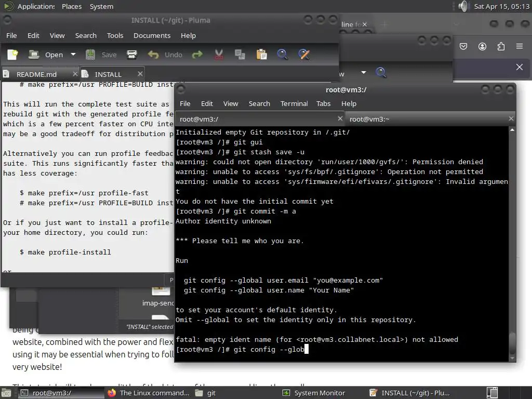
Task: Select terminal tab root@vm3:/
Action: pos(260,119)
